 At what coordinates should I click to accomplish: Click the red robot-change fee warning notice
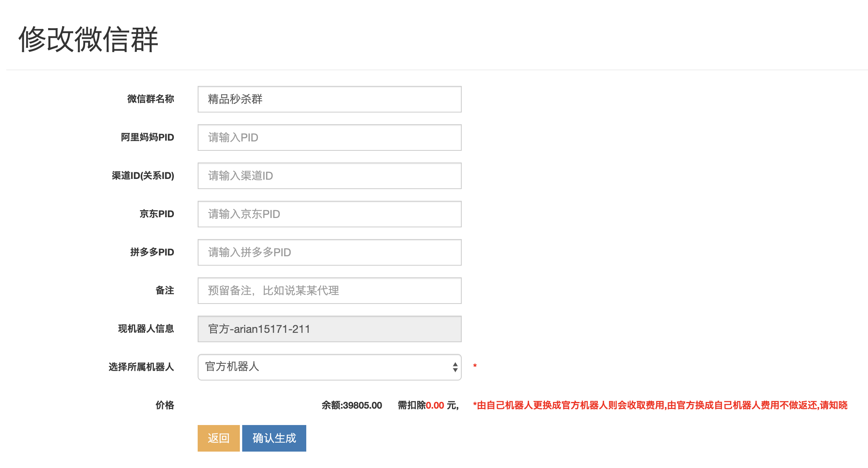660,405
